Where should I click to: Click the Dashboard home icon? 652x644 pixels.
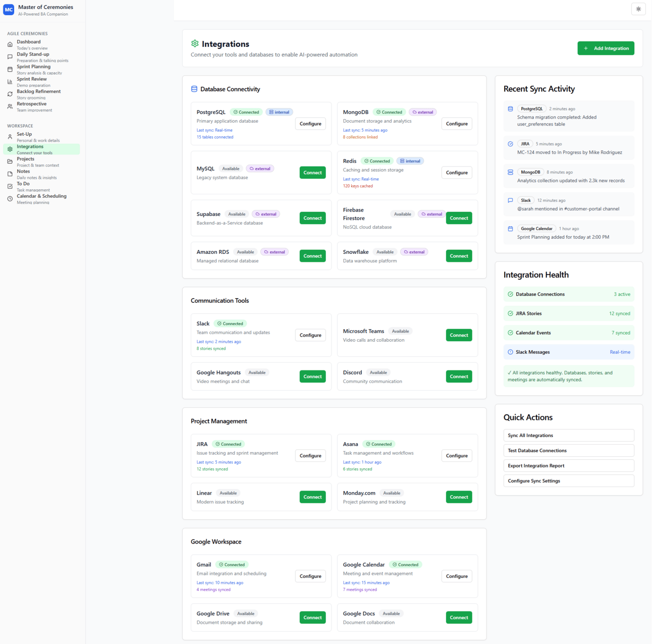tap(10, 44)
